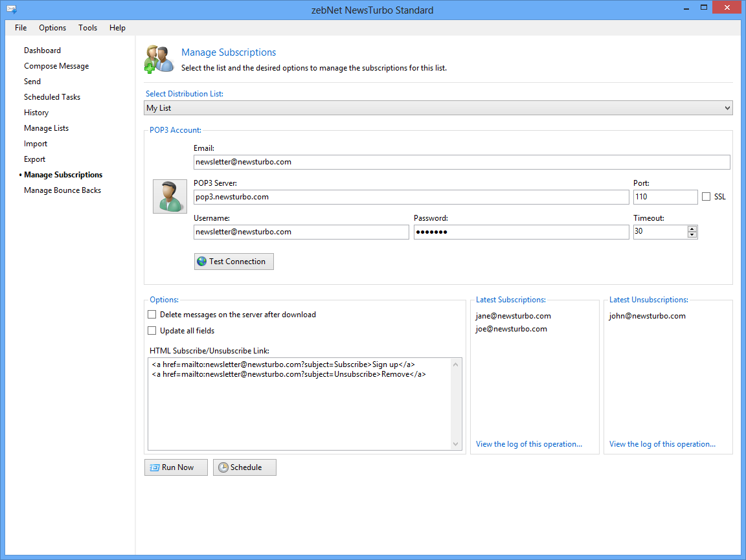The width and height of the screenshot is (746, 560).
Task: Go to Dashboard in the sidebar
Action: coord(42,50)
